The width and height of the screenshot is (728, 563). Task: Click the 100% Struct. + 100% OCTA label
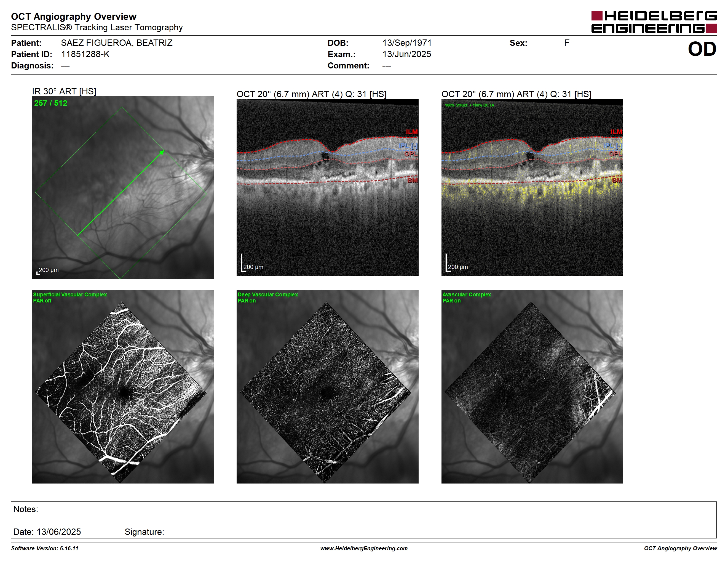click(469, 105)
